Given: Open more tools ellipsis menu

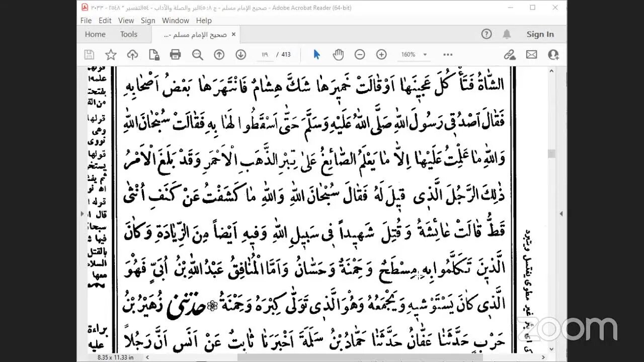Looking at the screenshot, I should [448, 55].
